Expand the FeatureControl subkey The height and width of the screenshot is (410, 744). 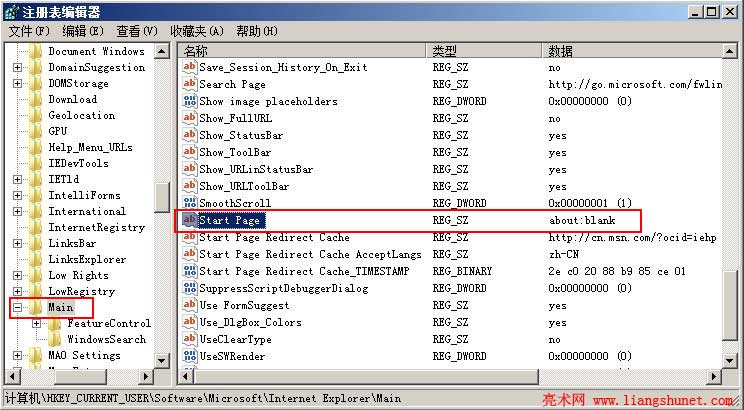[x=36, y=324]
